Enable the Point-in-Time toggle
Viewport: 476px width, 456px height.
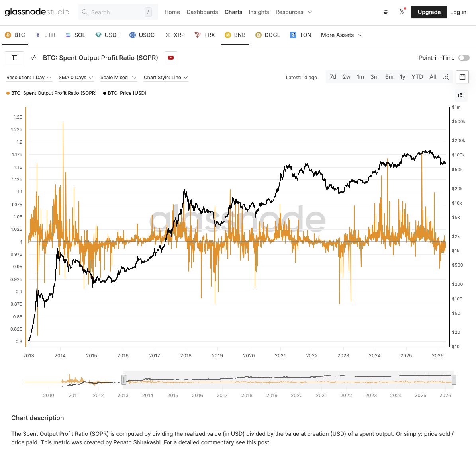464,58
